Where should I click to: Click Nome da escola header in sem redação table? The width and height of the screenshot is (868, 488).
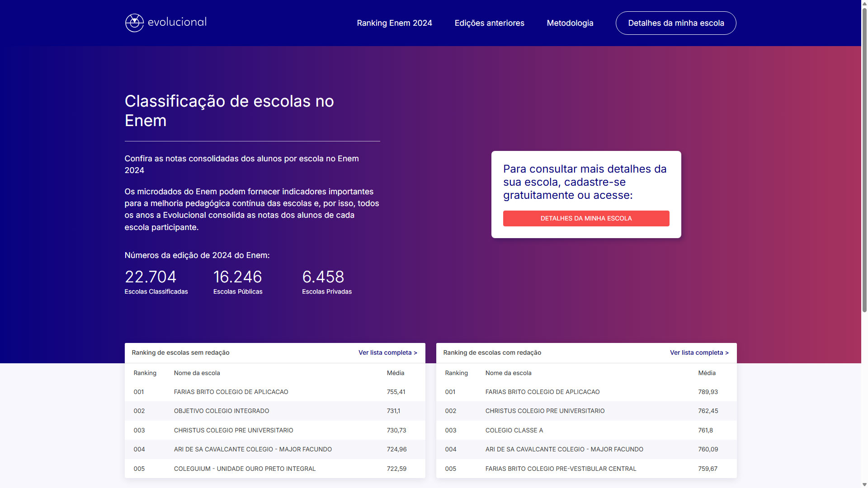(197, 373)
